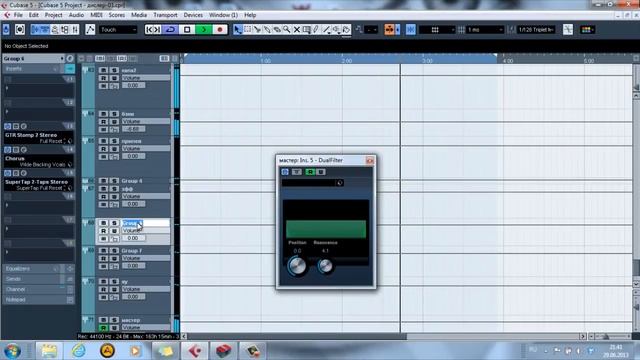Screen dimensions: 640x360
Task: Open the Edit menu
Action: coord(33,15)
